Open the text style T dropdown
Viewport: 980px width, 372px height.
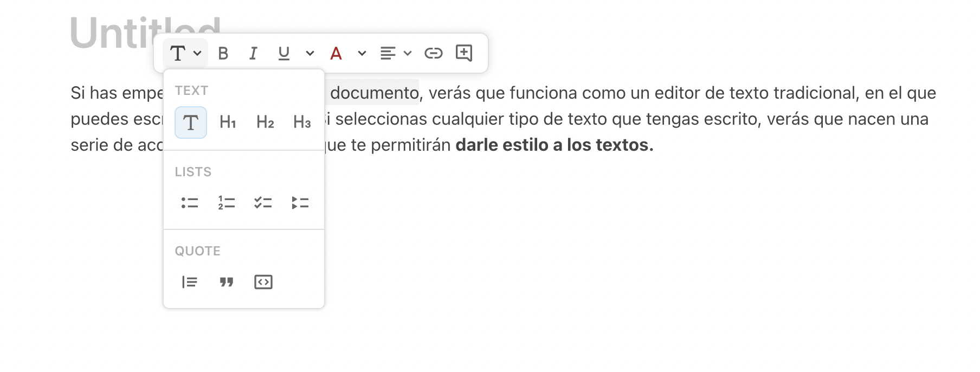point(185,53)
